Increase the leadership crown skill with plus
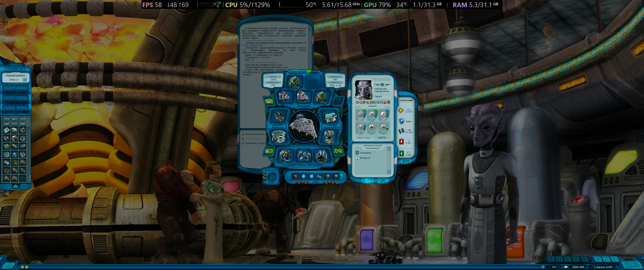This screenshot has height=270, width=644. point(383,133)
